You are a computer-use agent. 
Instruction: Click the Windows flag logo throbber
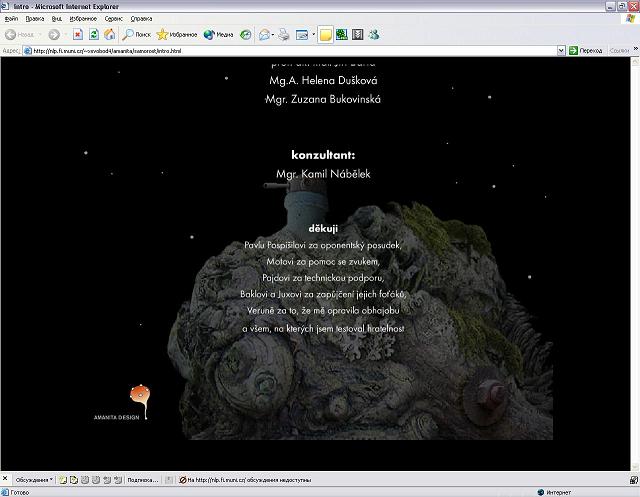click(x=631, y=19)
